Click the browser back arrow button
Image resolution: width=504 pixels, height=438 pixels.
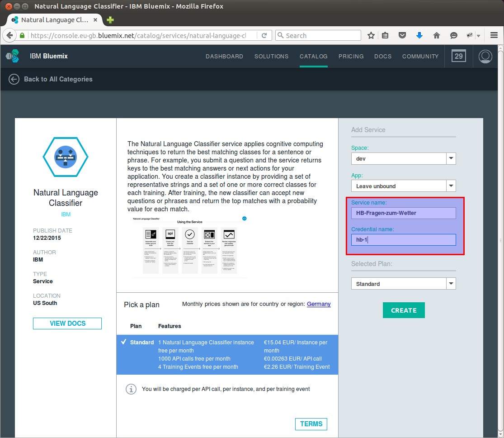[x=9, y=35]
